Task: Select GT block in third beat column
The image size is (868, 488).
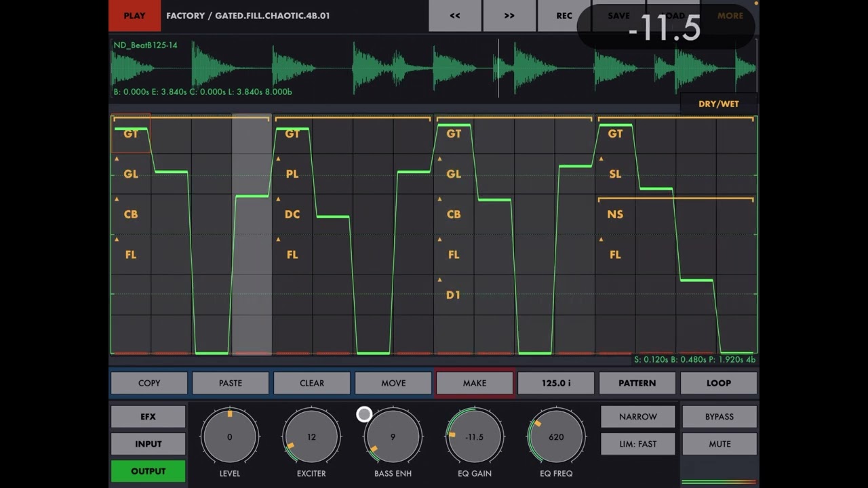Action: 454,134
